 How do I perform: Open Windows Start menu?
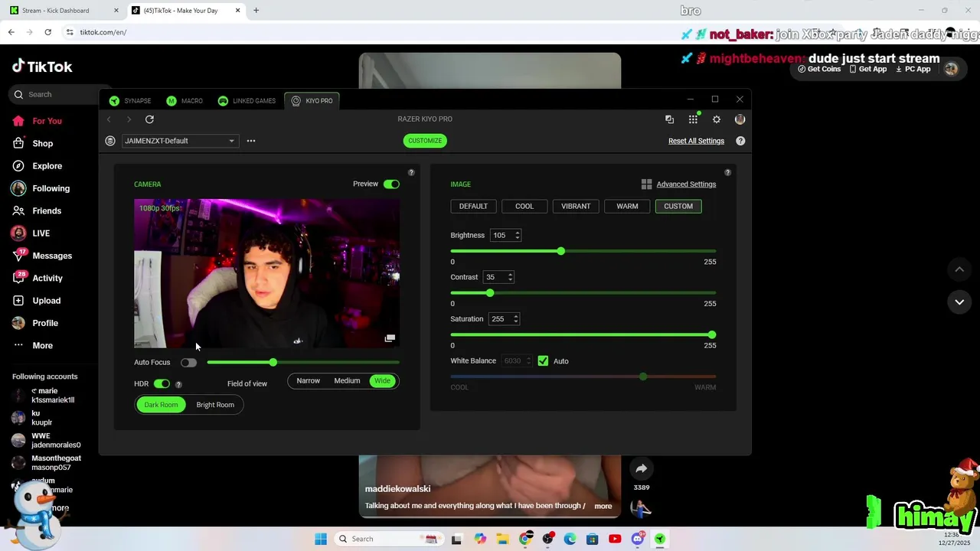click(321, 539)
